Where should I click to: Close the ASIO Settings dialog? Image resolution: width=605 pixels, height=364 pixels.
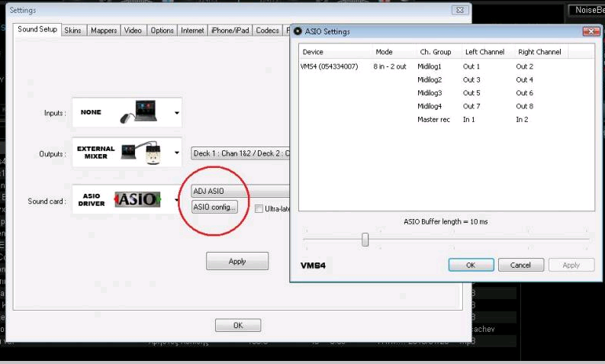591,31
